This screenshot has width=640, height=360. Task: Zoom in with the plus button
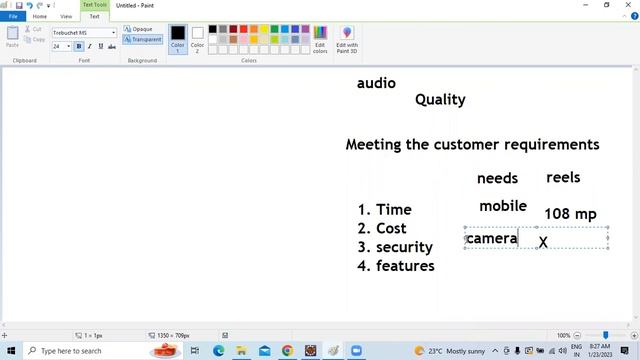pos(634,336)
